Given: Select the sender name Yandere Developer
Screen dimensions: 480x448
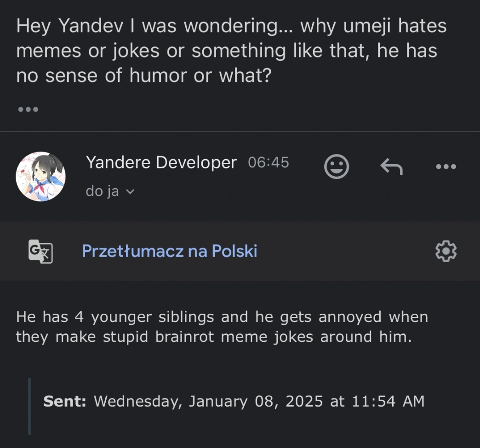Looking at the screenshot, I should (161, 162).
